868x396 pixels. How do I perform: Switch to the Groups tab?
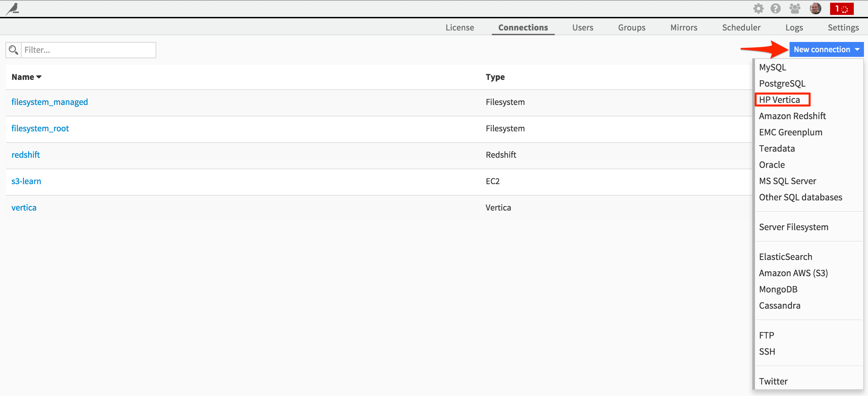coord(632,27)
